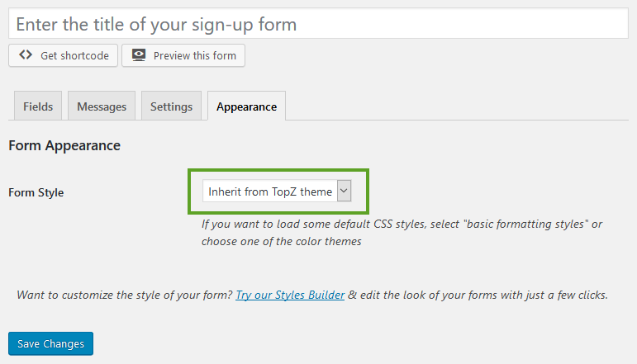The width and height of the screenshot is (637, 364).
Task: Click the default CSS styles help text
Action: 402,233
